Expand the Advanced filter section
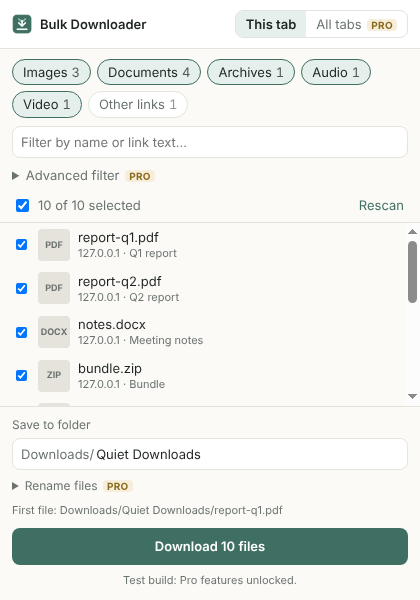 [83, 176]
